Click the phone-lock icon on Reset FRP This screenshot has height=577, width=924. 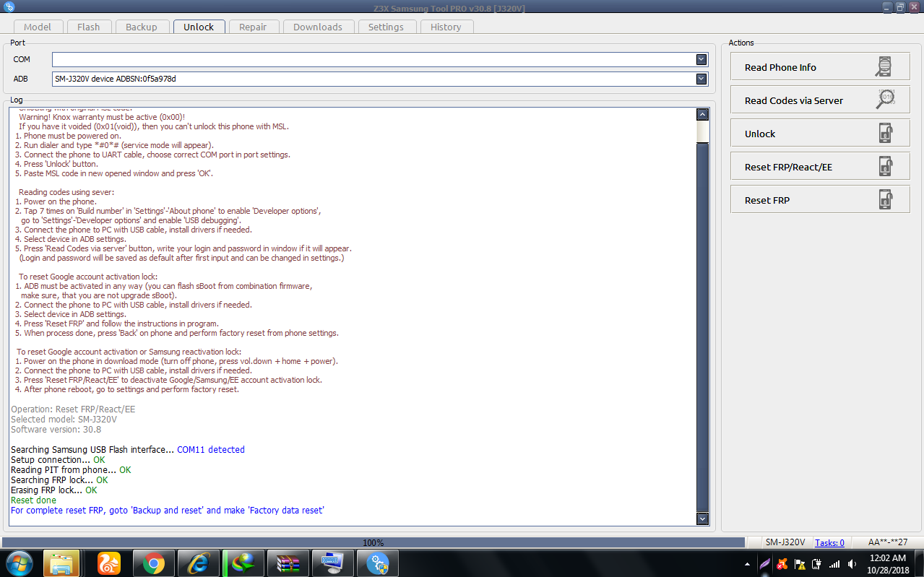coord(885,200)
